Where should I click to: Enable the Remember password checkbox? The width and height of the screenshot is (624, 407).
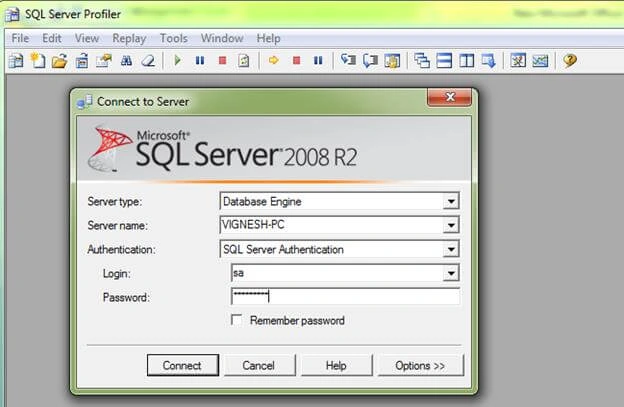236,320
